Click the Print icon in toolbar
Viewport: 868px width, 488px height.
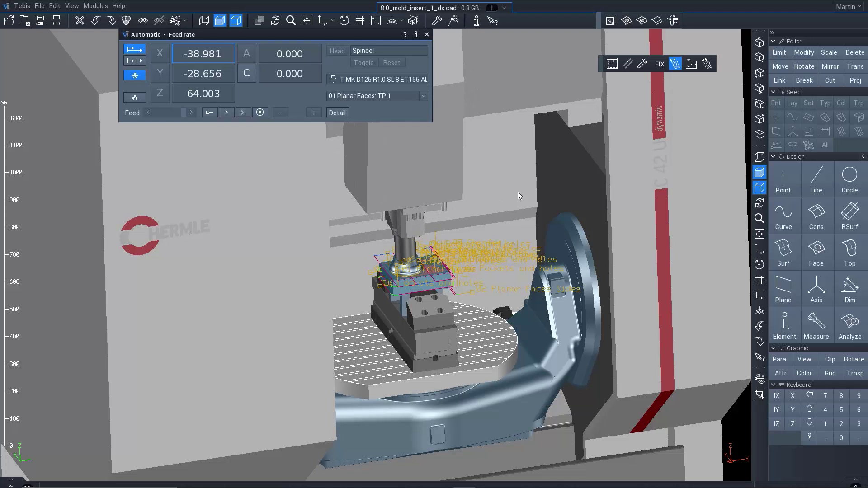coord(57,21)
